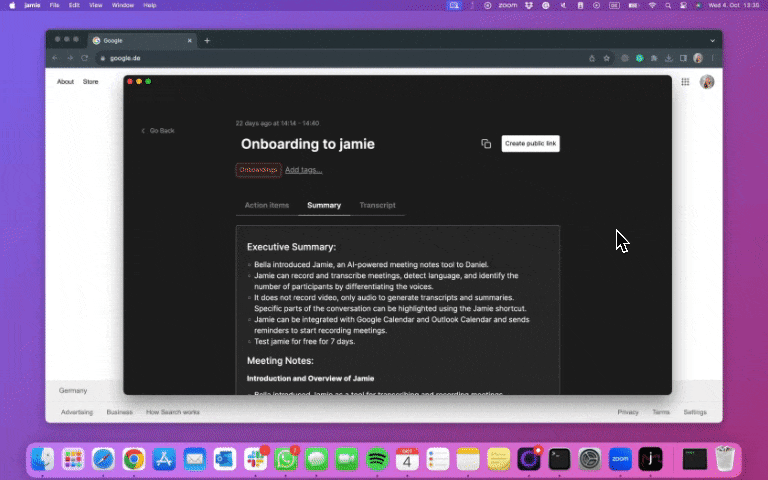Viewport: 768px width, 480px height.
Task: Select the Onboardings tag
Action: [258, 170]
